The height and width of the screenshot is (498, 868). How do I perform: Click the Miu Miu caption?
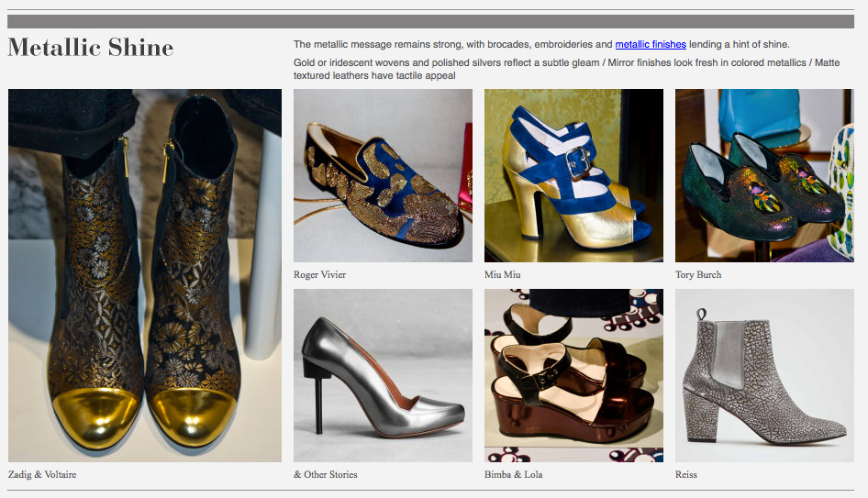tap(502, 274)
